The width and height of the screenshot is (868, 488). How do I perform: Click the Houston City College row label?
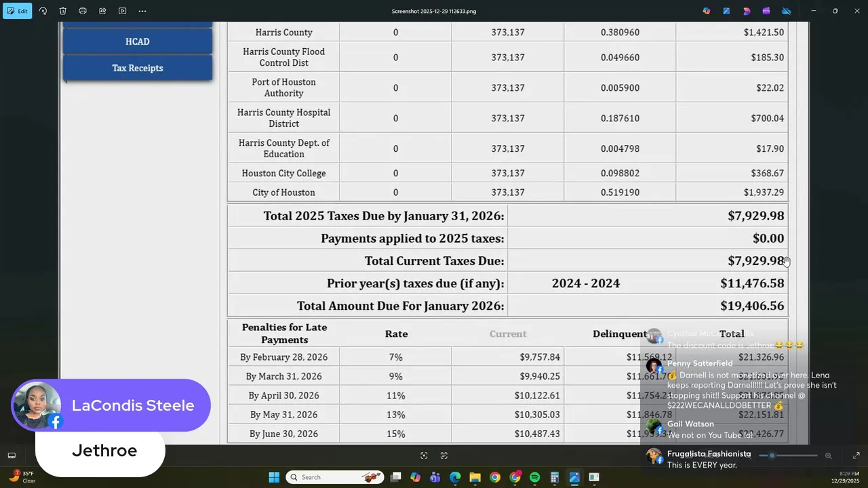coord(283,174)
